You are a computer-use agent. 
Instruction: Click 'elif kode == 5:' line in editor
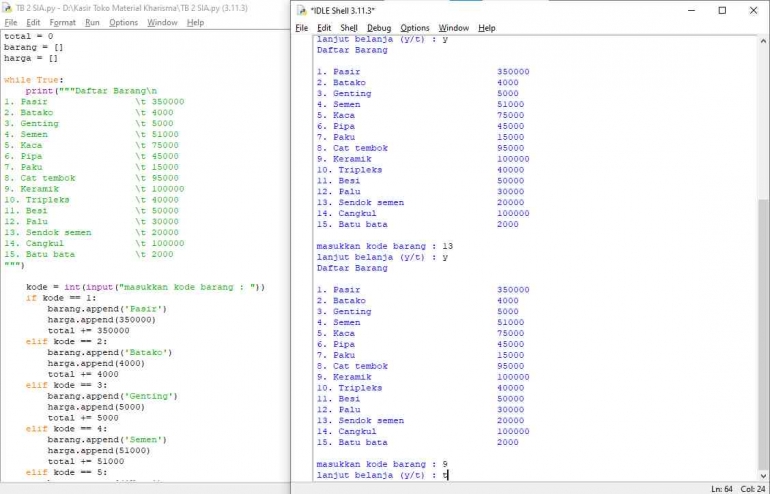pos(66,472)
